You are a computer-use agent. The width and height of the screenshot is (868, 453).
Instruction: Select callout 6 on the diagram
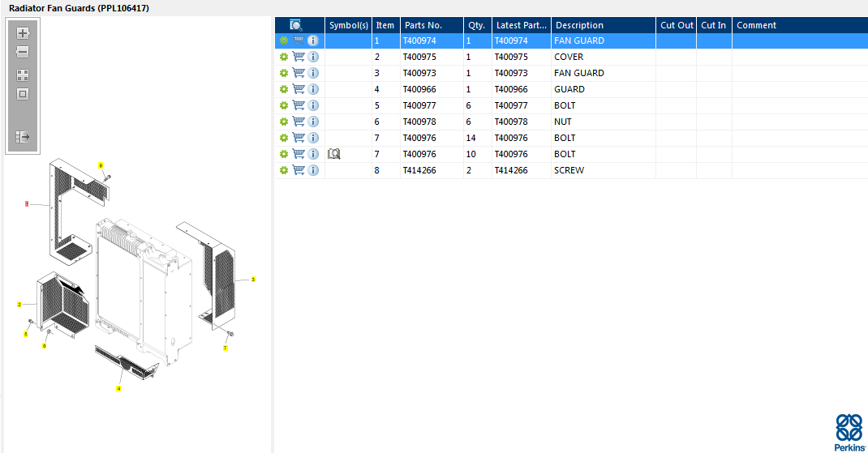coord(45,346)
